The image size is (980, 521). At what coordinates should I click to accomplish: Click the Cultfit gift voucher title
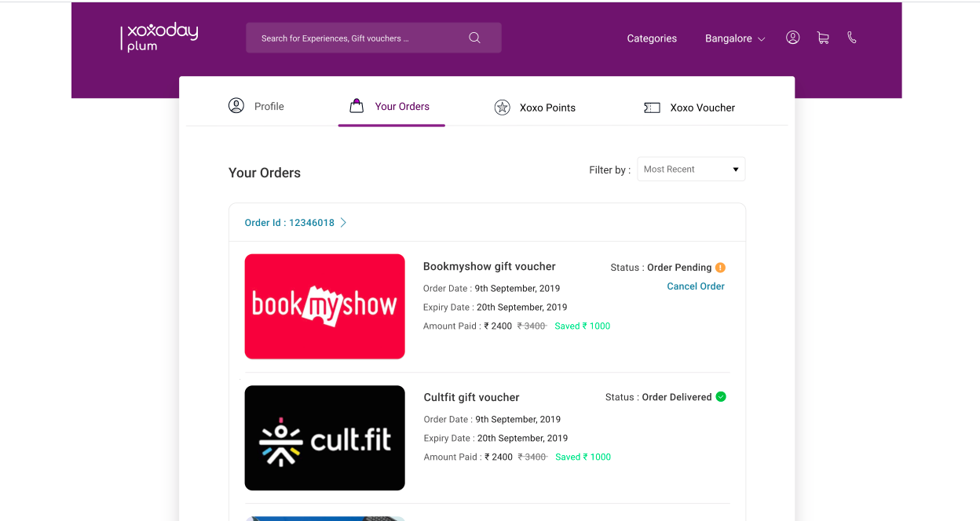pos(472,398)
